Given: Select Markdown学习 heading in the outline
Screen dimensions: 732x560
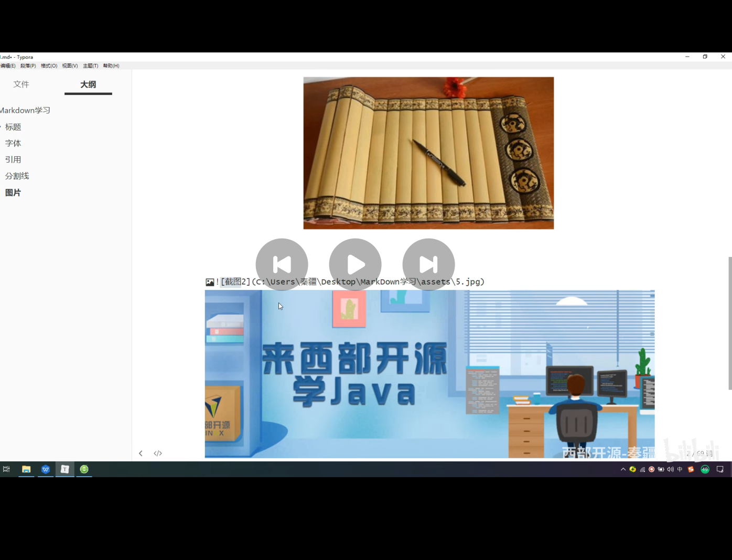Looking at the screenshot, I should [x=25, y=111].
